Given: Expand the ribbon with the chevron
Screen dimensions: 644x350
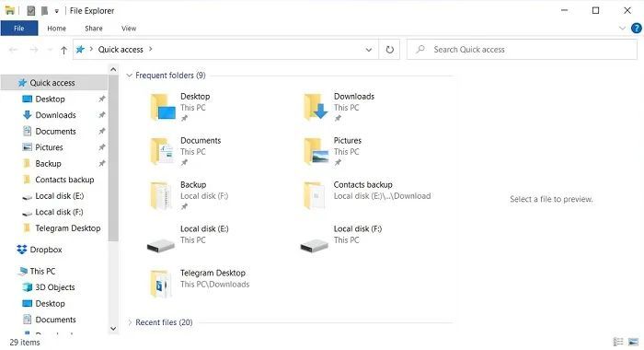Looking at the screenshot, I should [622, 28].
